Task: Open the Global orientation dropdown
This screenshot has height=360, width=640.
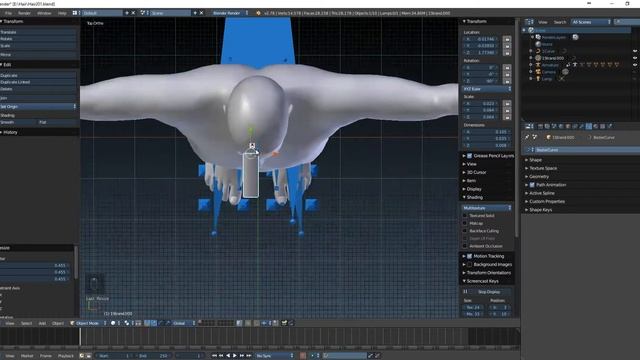Action: [x=183, y=323]
